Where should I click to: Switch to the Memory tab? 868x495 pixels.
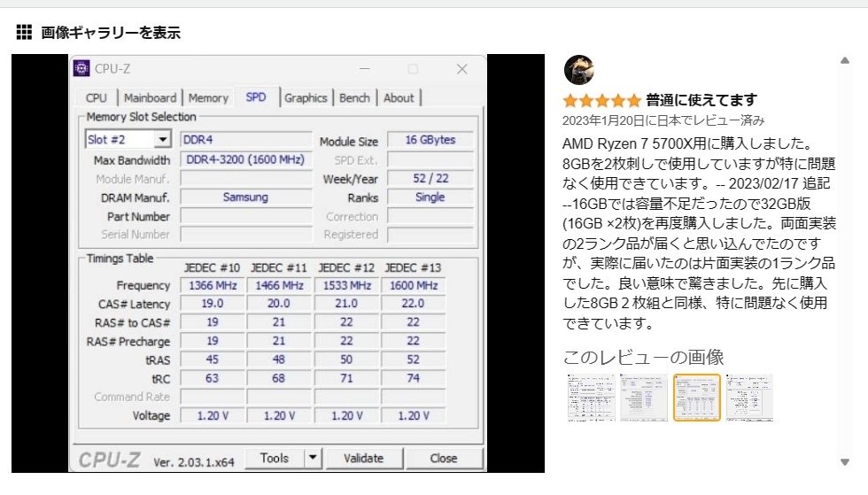point(208,98)
